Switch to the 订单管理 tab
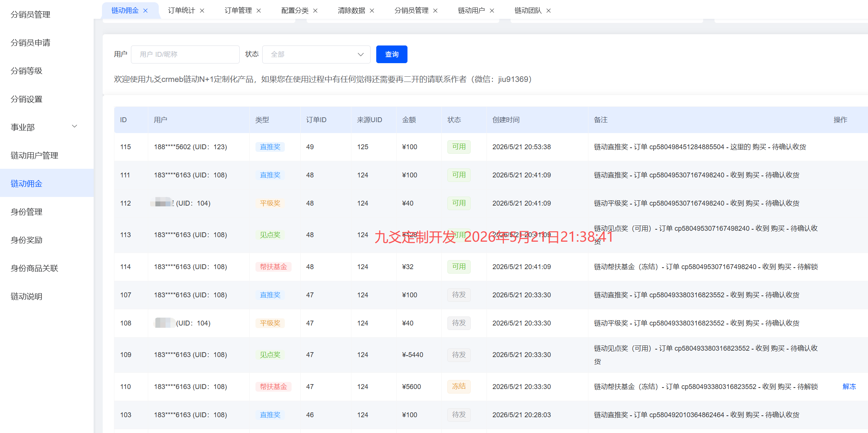 pyautogui.click(x=238, y=11)
